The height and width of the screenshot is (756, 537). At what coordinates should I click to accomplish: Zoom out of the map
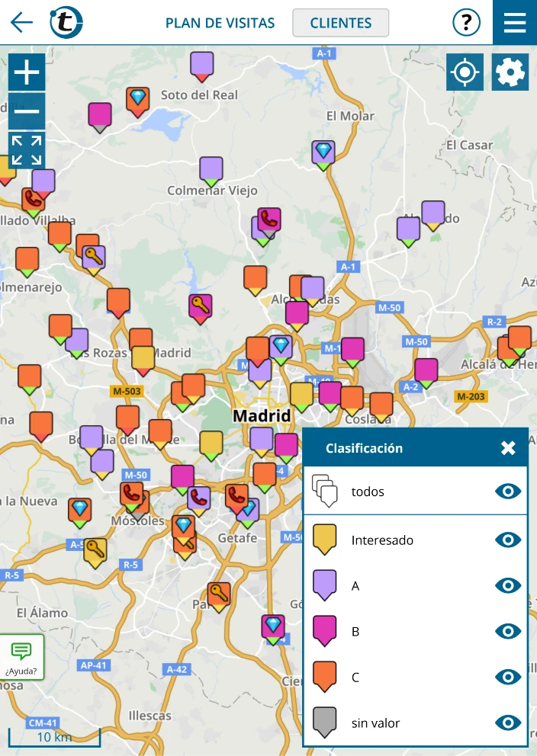pyautogui.click(x=27, y=111)
